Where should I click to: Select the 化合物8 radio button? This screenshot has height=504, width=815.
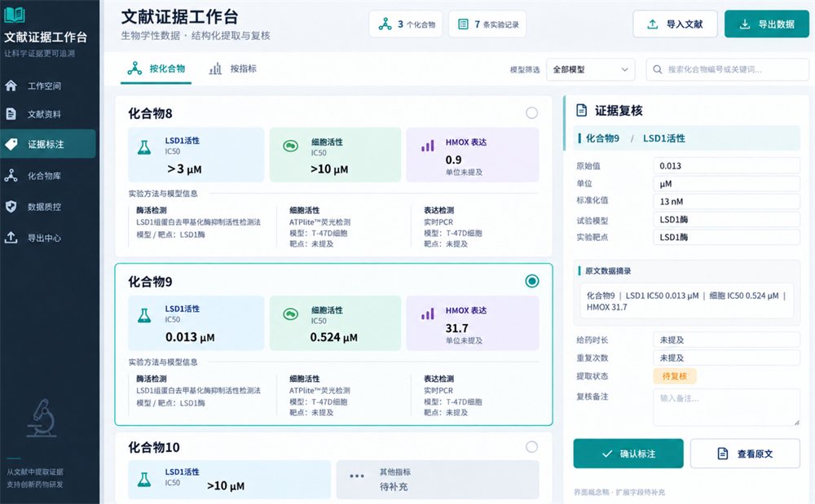click(x=531, y=113)
